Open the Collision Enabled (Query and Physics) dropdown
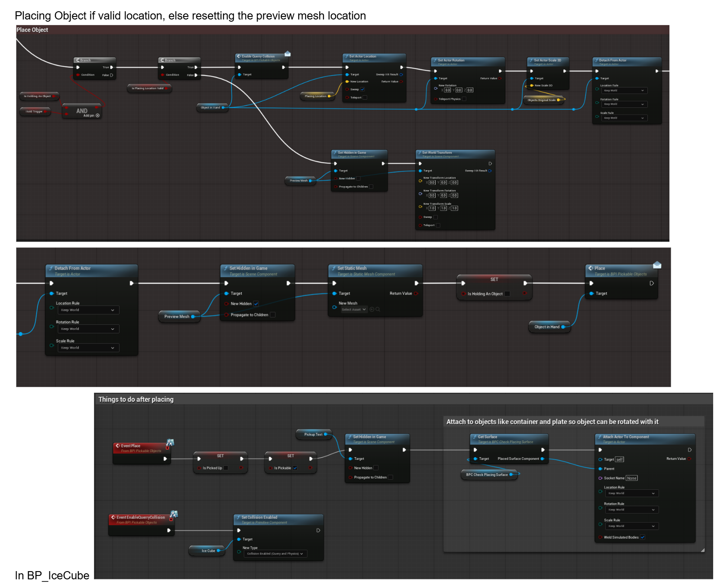Image resolution: width=724 pixels, height=588 pixels. coord(275,553)
